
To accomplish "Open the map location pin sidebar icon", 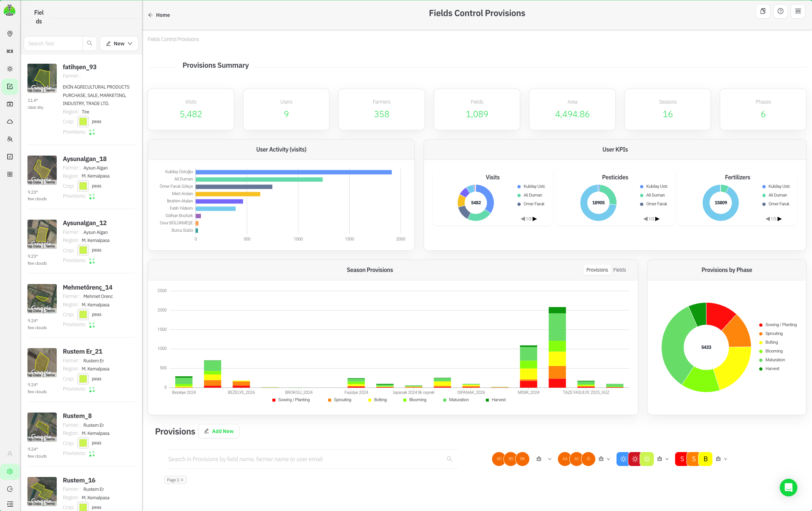I will click(x=10, y=34).
